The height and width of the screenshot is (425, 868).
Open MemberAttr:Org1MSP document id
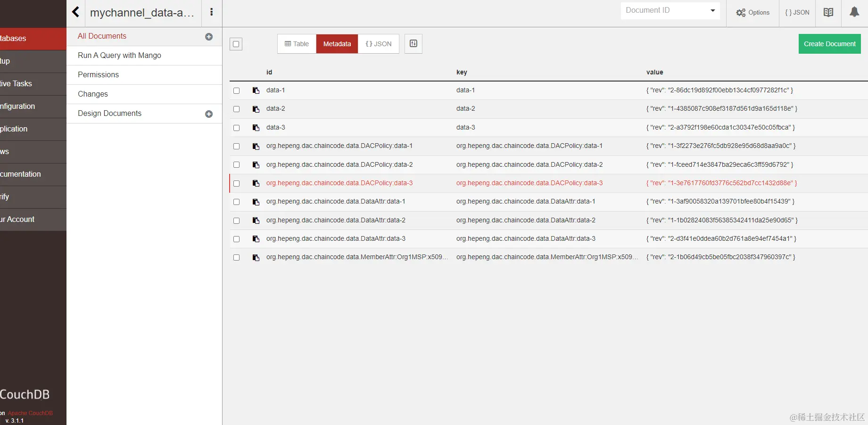[357, 257]
